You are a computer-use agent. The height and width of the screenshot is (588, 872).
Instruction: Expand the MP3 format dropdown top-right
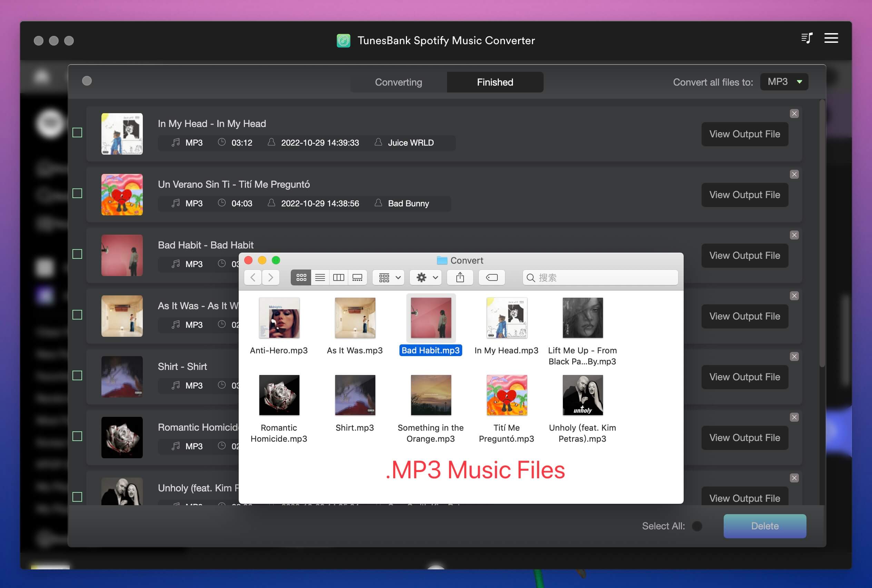point(783,82)
